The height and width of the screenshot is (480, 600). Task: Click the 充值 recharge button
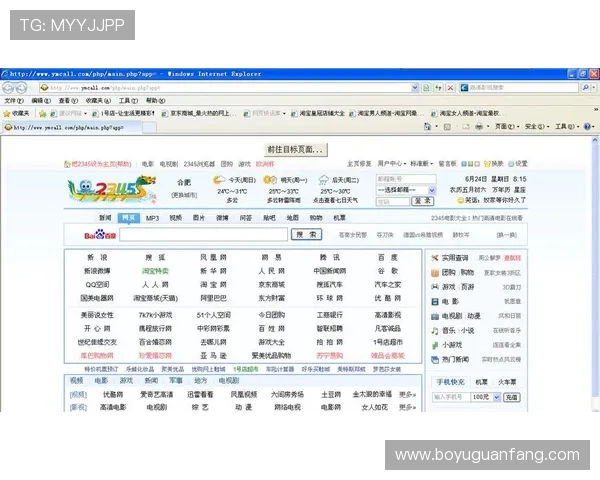coord(512,397)
